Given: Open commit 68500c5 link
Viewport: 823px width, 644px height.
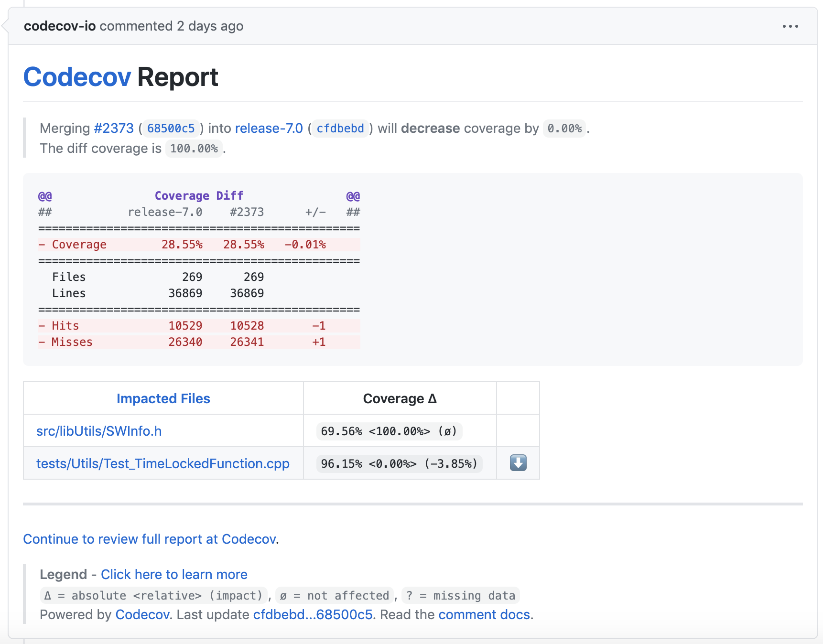Looking at the screenshot, I should (x=171, y=129).
